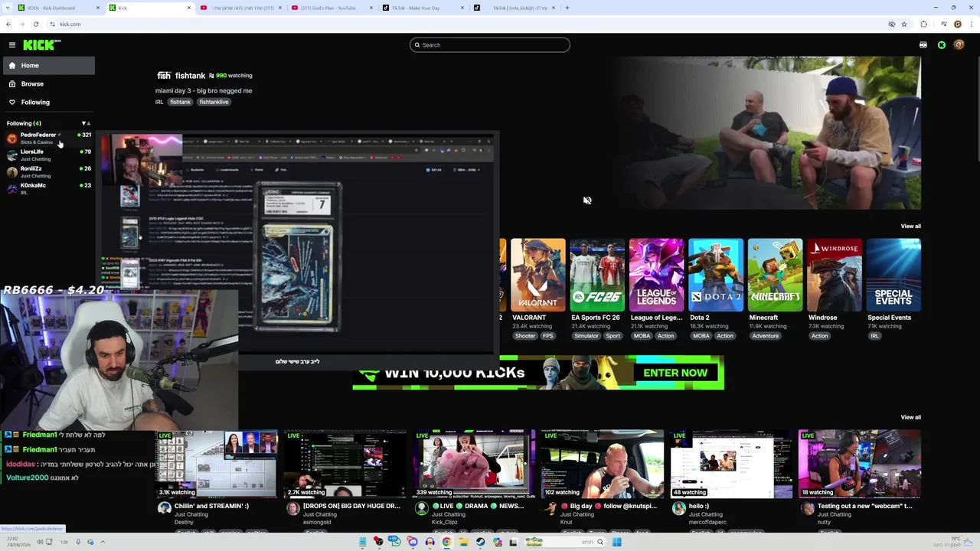This screenshot has width=980, height=551.
Task: Sort the Following list descending with the down arrow
Action: [x=83, y=123]
